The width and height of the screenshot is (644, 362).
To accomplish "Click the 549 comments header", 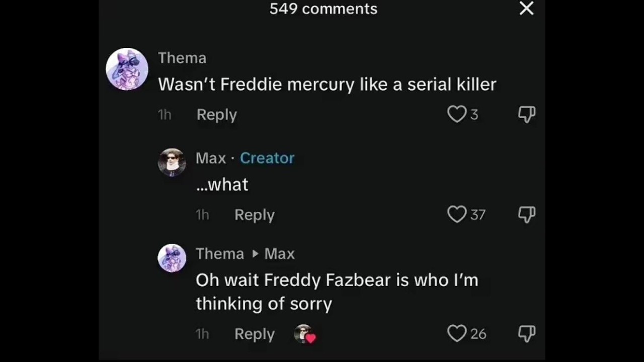I will pyautogui.click(x=324, y=9).
